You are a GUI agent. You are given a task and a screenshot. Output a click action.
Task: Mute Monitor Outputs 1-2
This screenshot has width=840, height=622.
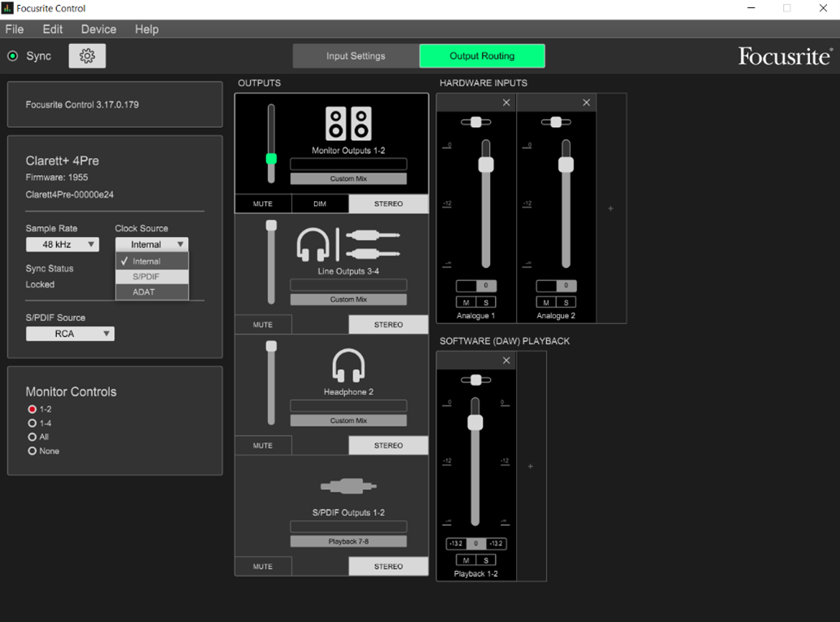pos(263,204)
